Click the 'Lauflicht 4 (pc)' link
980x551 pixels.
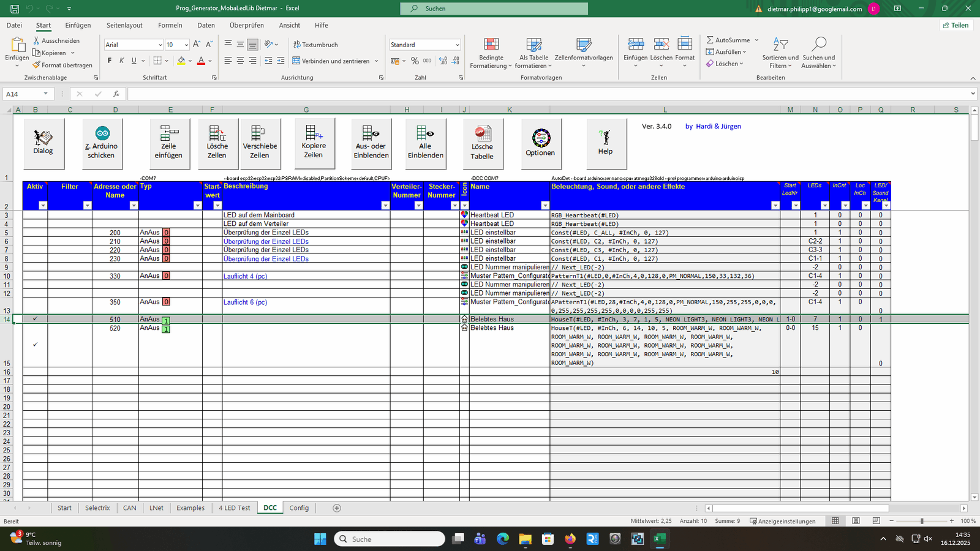(245, 276)
